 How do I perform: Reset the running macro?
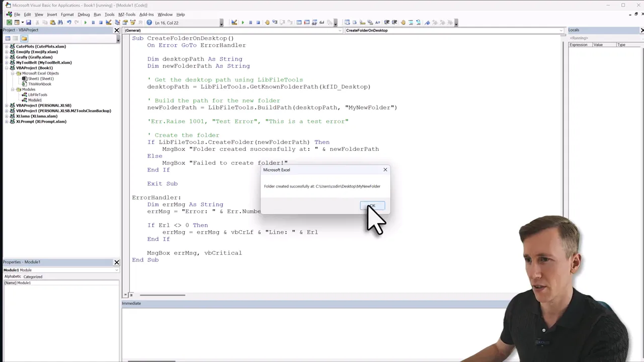[101, 23]
